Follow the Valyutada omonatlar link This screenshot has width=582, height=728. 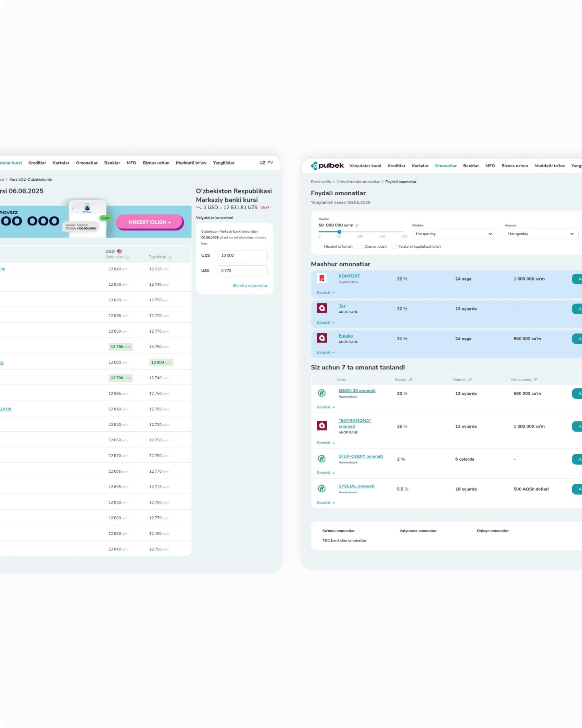418,531
